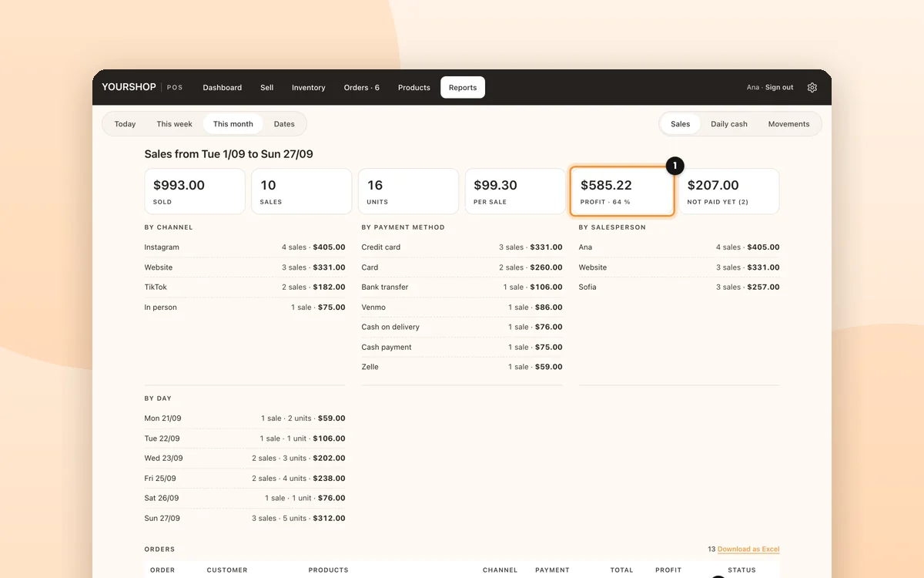Image resolution: width=924 pixels, height=578 pixels.
Task: Click the ORDER column header
Action: [x=162, y=570]
